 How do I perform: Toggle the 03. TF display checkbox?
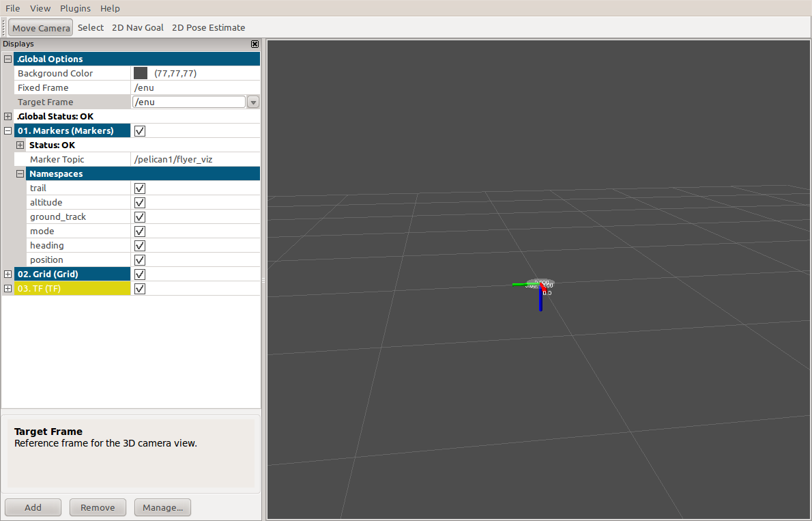click(140, 288)
